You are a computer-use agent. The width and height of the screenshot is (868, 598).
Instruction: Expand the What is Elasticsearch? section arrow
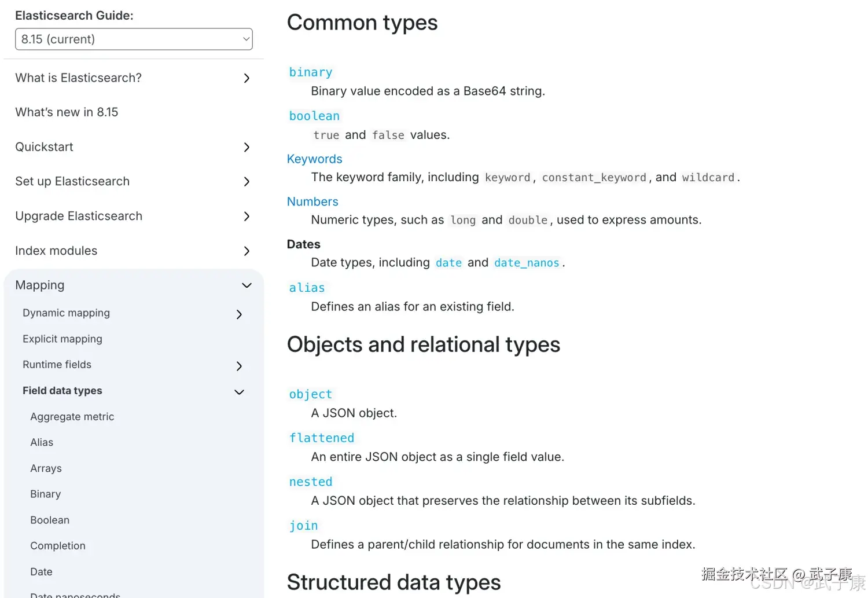pos(247,78)
